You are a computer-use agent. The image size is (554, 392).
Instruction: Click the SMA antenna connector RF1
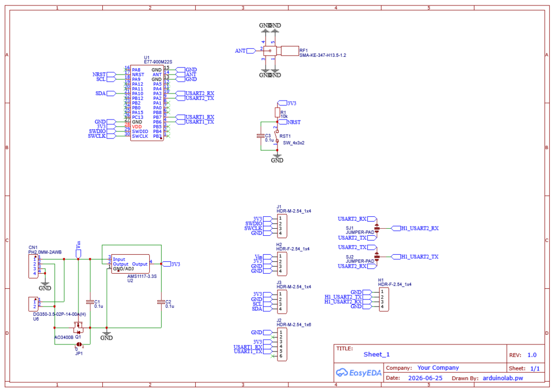point(281,51)
